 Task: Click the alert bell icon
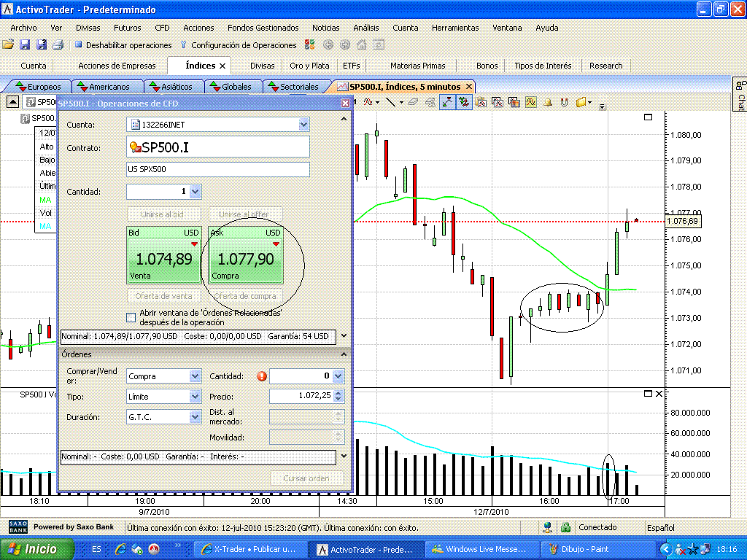[x=548, y=102]
